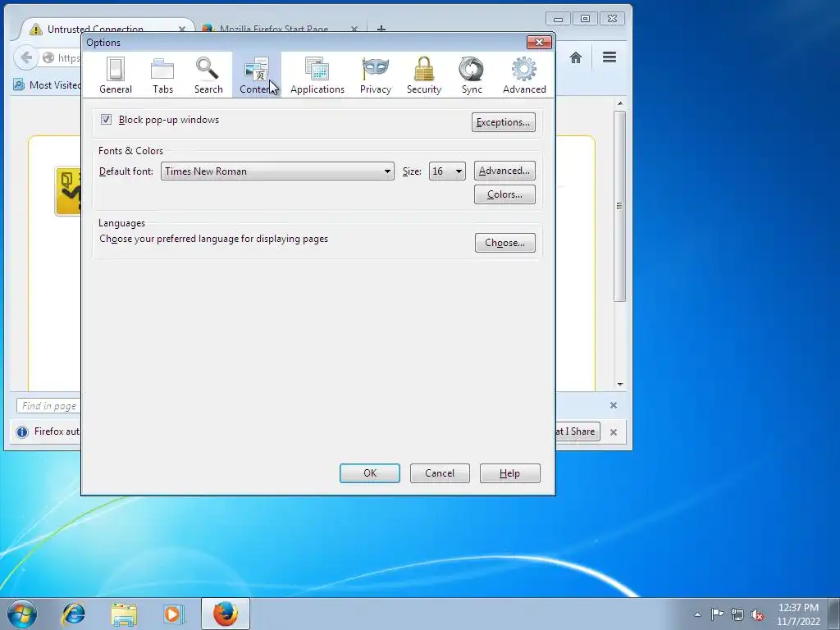Screen dimensions: 840x630
Task: Close the Options dialog window
Action: point(539,42)
